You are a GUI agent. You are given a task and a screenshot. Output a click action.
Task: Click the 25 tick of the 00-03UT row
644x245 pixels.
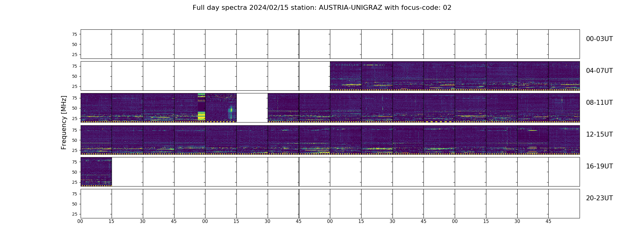(75, 55)
